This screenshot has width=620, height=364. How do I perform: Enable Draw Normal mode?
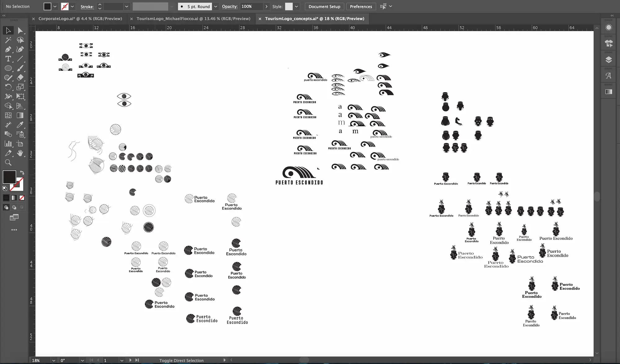click(x=6, y=207)
